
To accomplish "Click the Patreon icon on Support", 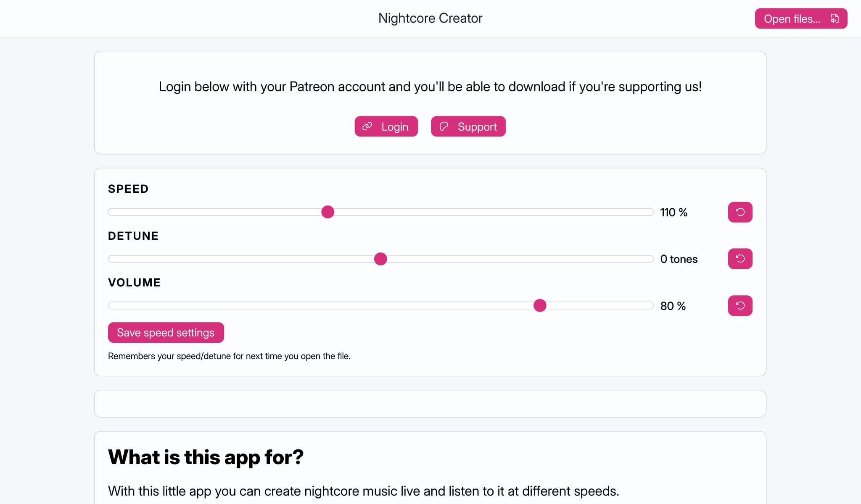I will pyautogui.click(x=444, y=126).
